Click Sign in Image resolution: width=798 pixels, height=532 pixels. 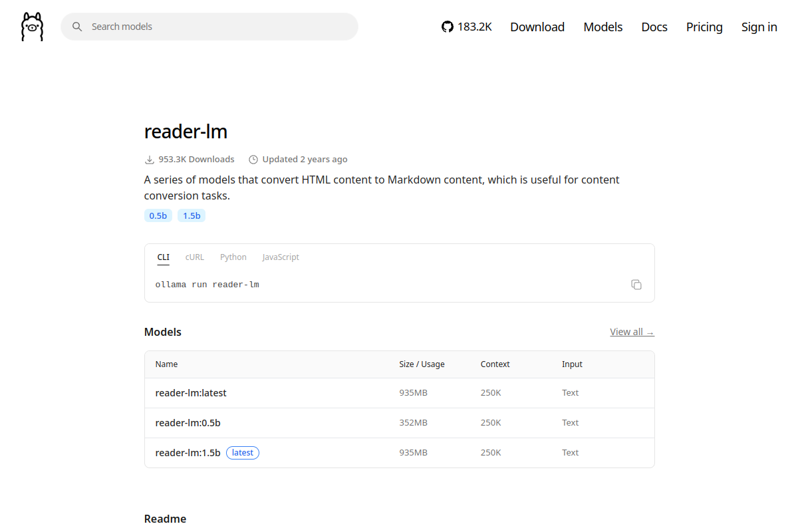(759, 27)
